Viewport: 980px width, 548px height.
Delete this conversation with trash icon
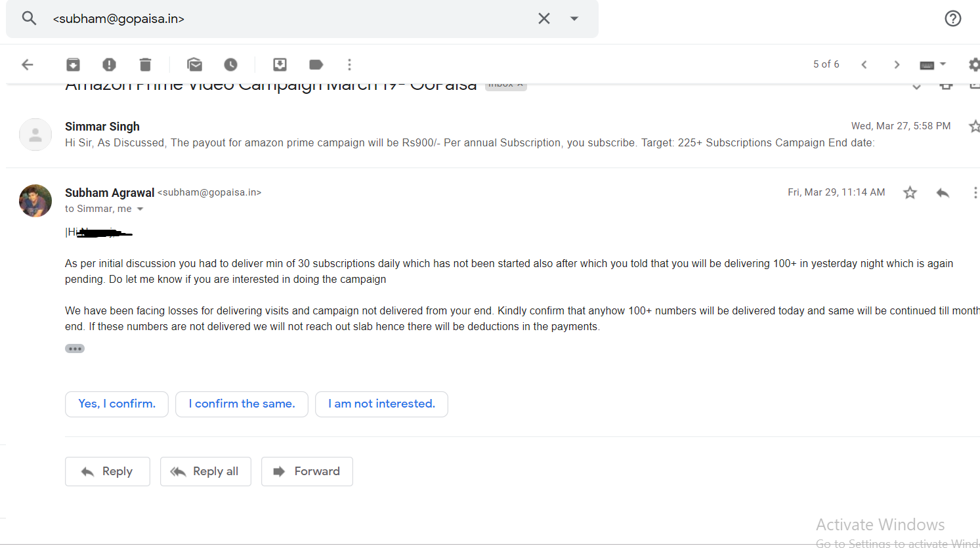(145, 64)
